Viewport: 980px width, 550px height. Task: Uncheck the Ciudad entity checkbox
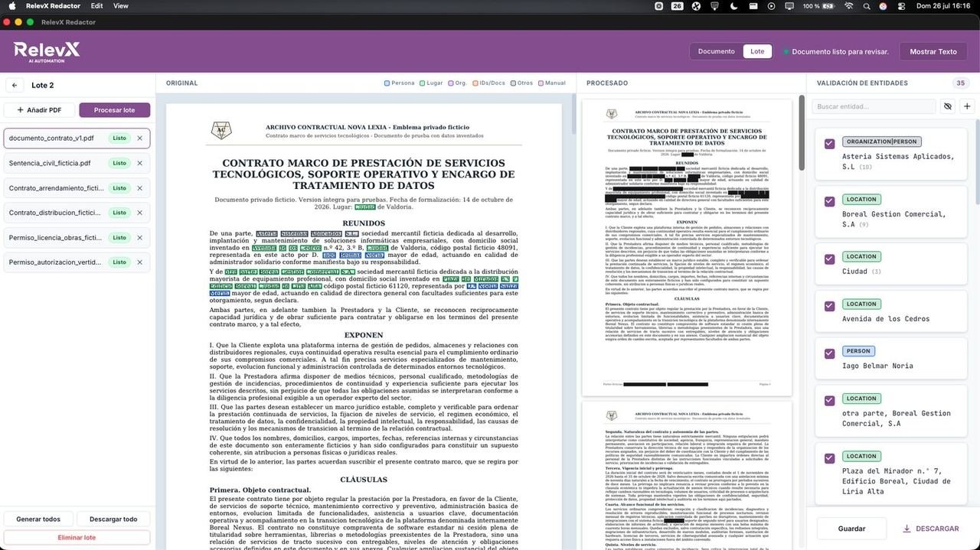(829, 259)
